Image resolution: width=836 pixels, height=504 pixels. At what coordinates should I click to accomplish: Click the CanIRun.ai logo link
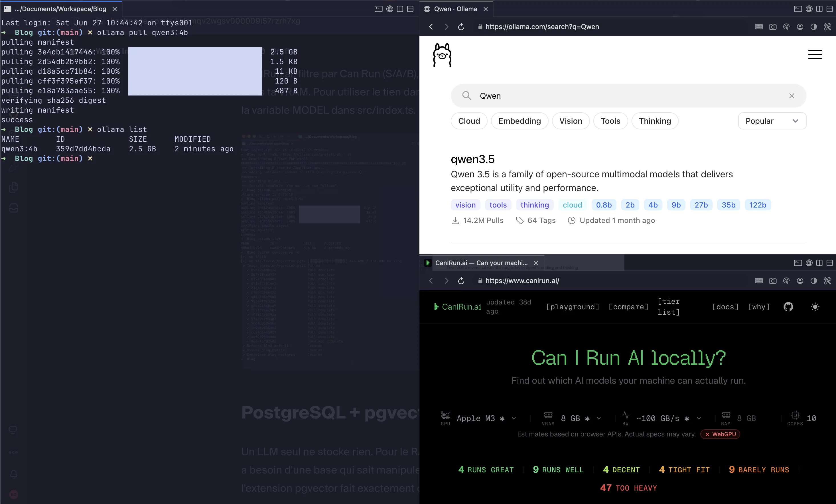(457, 307)
